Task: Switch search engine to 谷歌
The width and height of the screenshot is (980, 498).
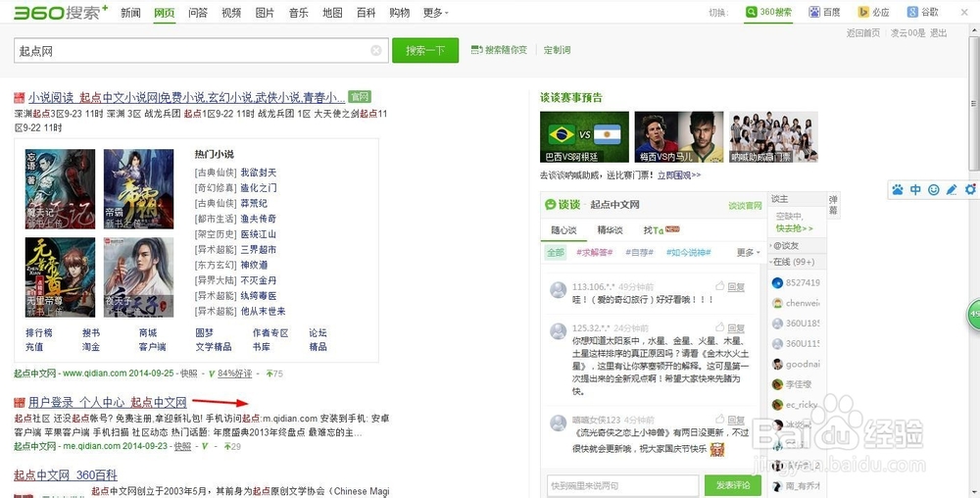Action: point(923,12)
